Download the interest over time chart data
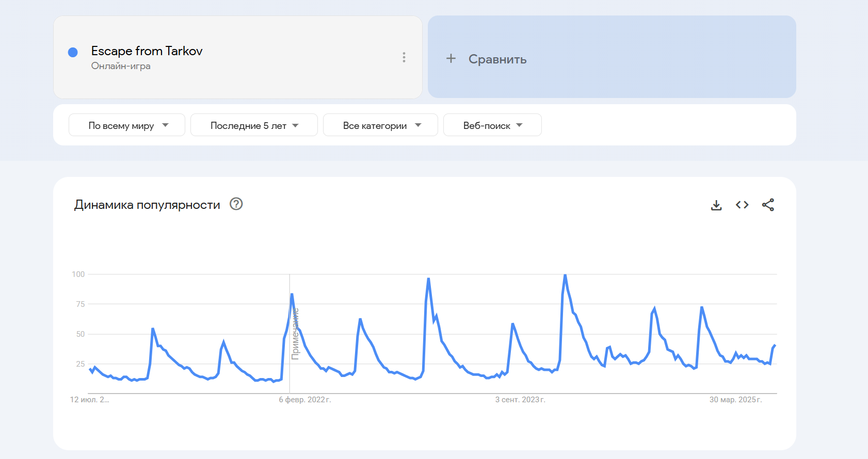The image size is (868, 459). (716, 205)
